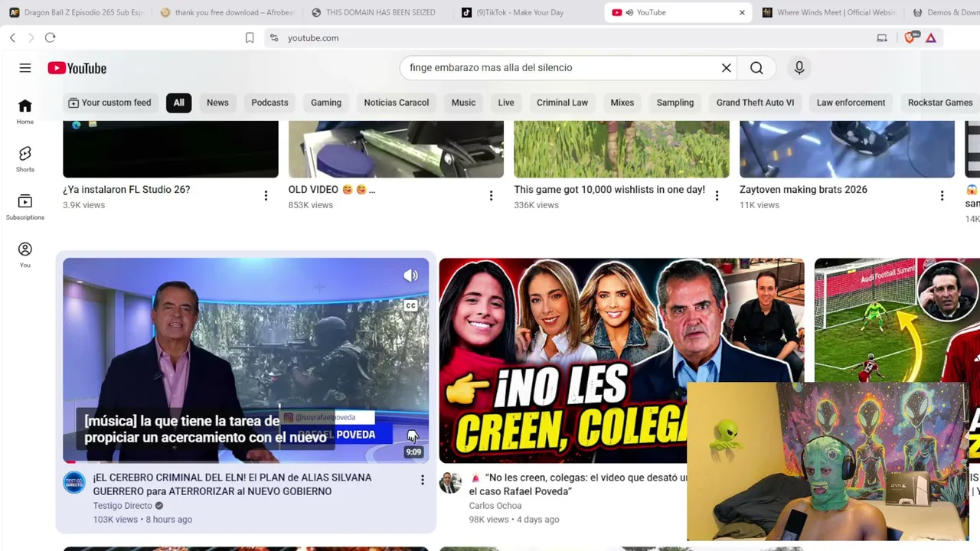Filter the feed by News

point(217,103)
